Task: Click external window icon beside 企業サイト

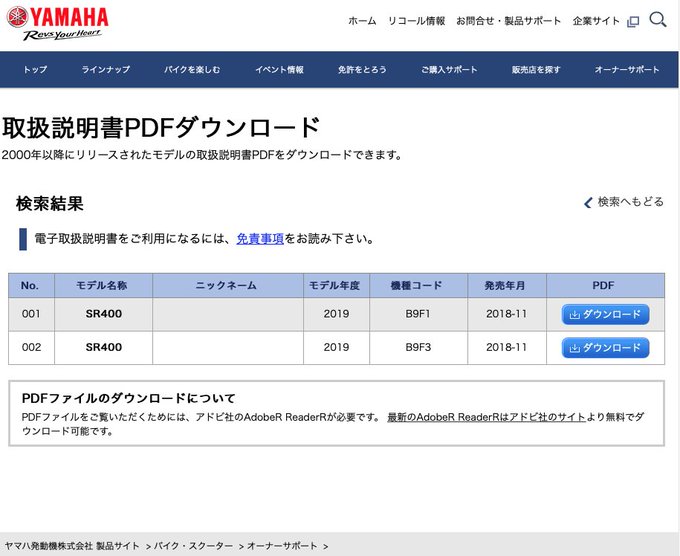Action: coord(632,21)
